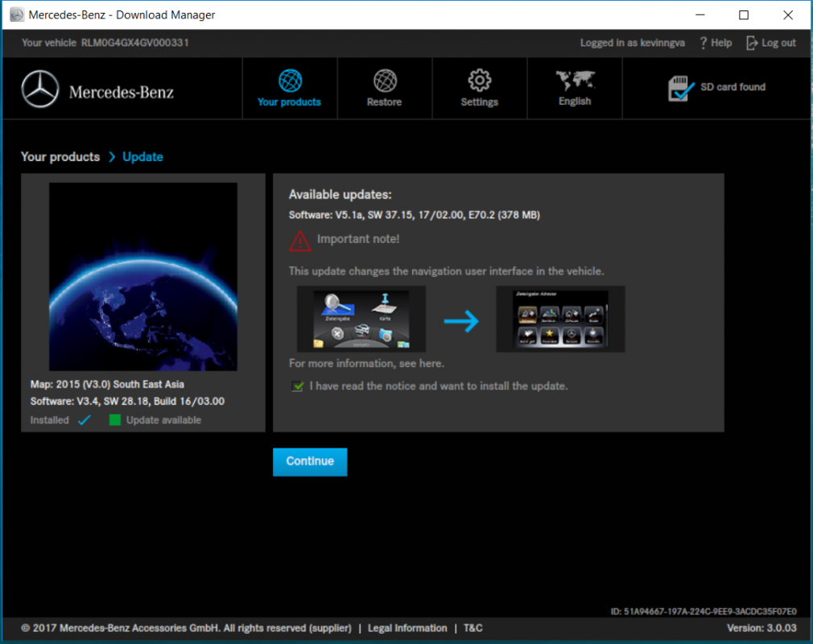Click the 'Version: 3.0.03' text
Viewport: 813px width, 644px height.
(x=761, y=628)
